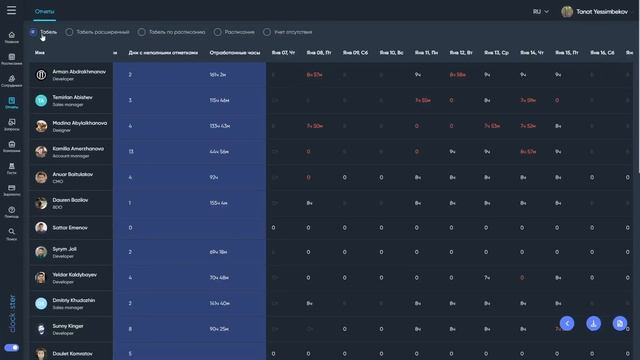Switch to the Отчеты tab
This screenshot has width=640, height=360.
tap(44, 12)
